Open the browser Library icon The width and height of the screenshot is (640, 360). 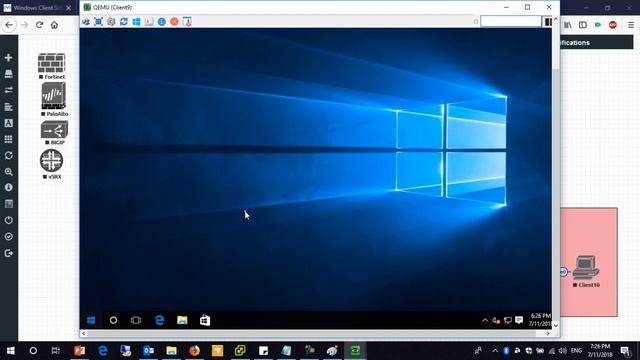(x=568, y=25)
